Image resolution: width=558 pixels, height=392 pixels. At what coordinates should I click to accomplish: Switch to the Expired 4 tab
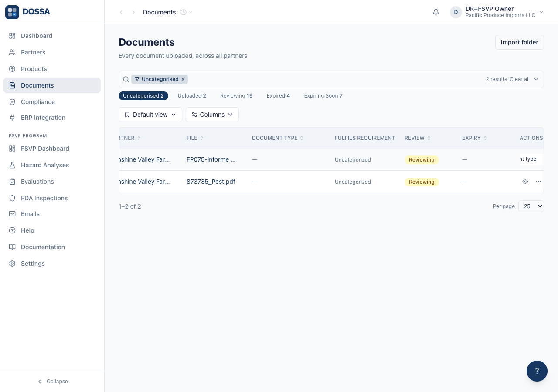tap(278, 96)
